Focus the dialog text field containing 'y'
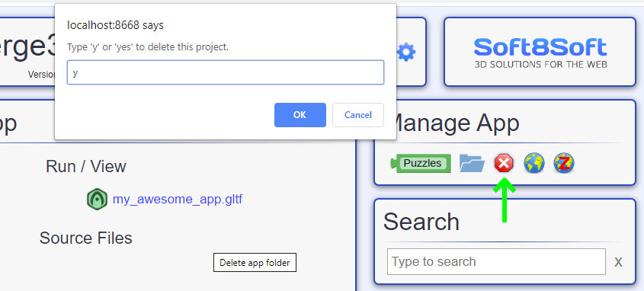 point(226,72)
